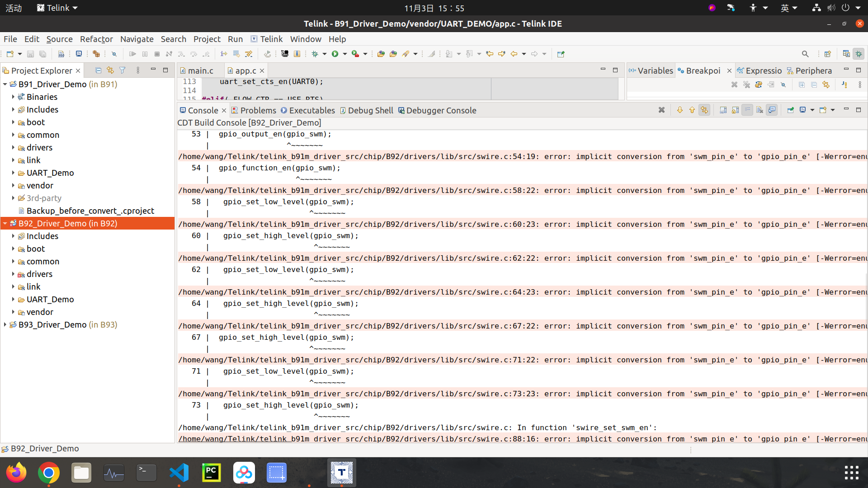
Task: Switch to the Variables tab
Action: pyautogui.click(x=651, y=70)
